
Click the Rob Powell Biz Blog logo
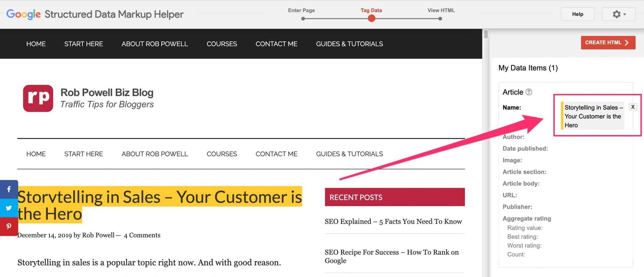38,98
